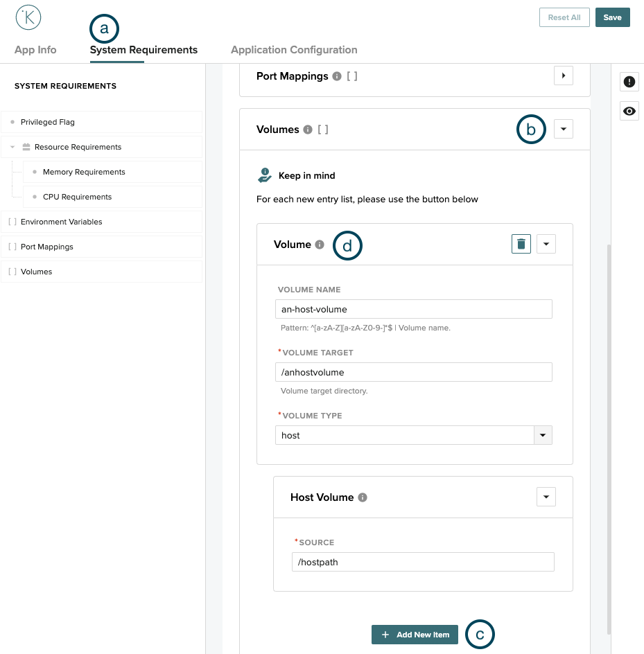Viewport: 644px width, 654px height.
Task: Click the Save button
Action: pyautogui.click(x=612, y=17)
